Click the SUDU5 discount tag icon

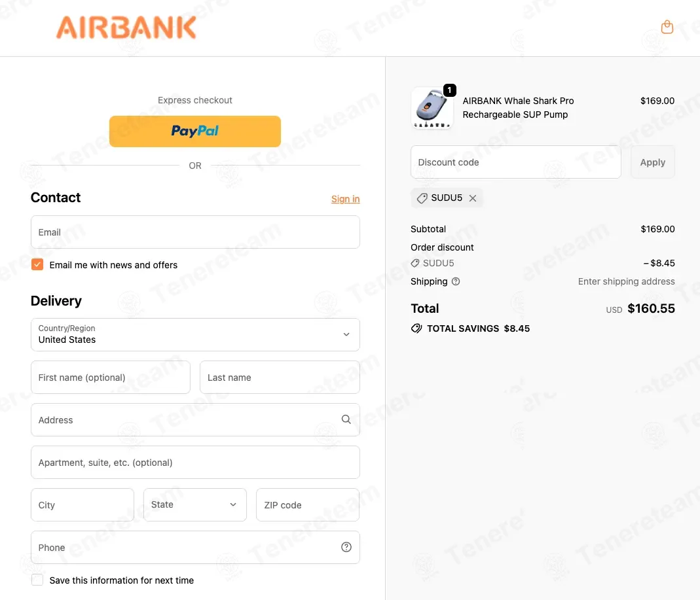[x=422, y=198]
